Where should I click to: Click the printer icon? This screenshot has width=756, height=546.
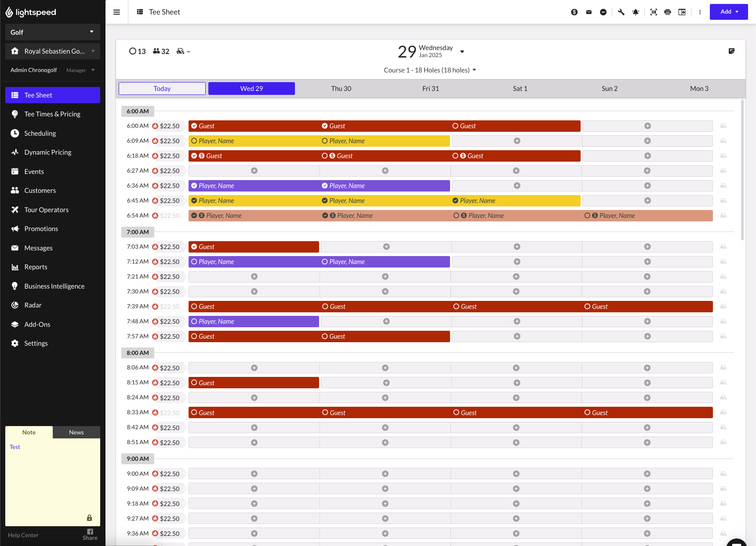pyautogui.click(x=668, y=12)
